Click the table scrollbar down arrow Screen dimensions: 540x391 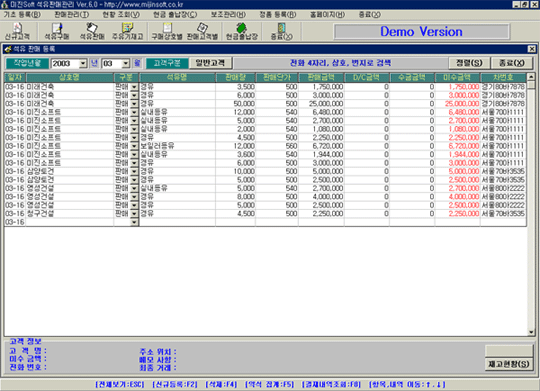click(x=531, y=332)
